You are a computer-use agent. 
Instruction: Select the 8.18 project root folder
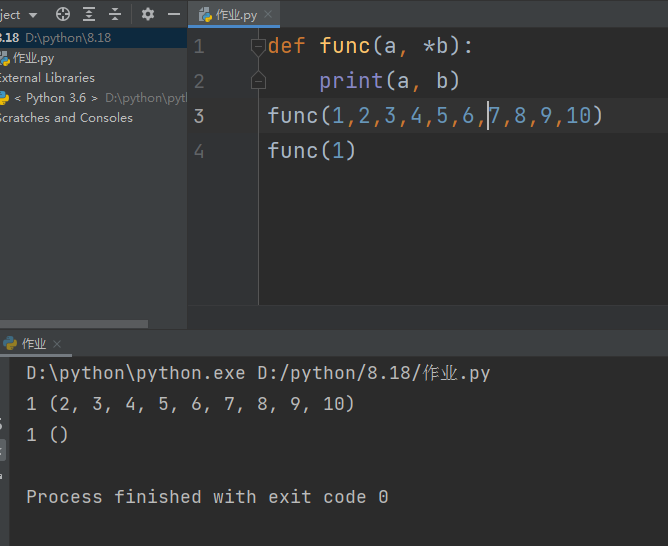coord(10,38)
